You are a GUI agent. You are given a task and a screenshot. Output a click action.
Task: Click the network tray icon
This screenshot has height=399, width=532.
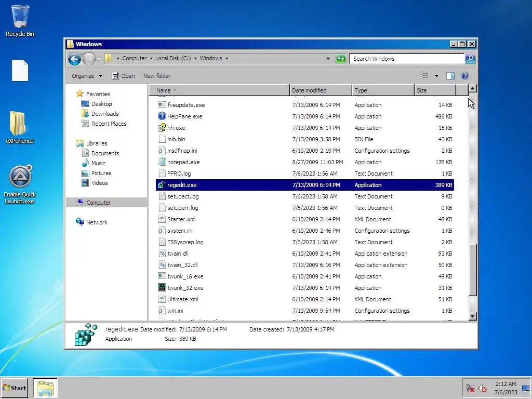470,388
